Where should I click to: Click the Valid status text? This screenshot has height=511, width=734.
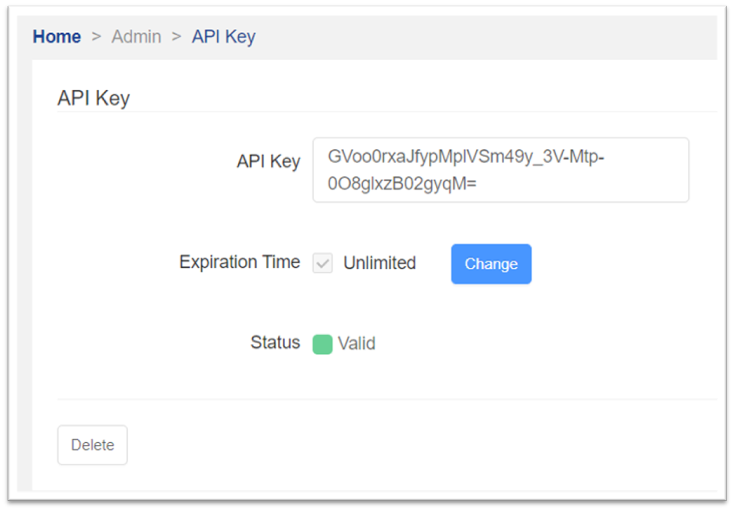pyautogui.click(x=357, y=344)
